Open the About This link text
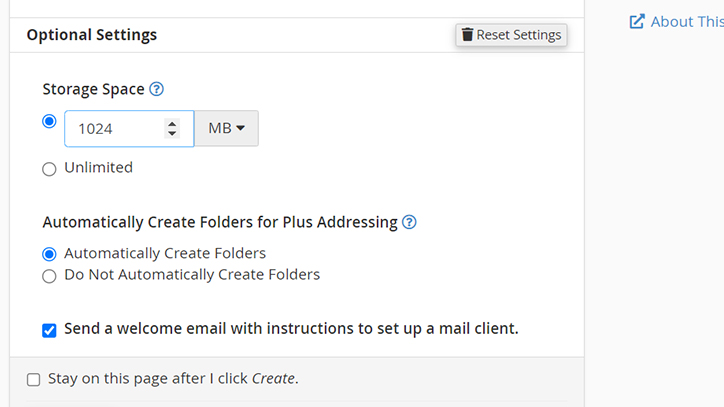Viewport: 724px width, 407px height. point(686,21)
